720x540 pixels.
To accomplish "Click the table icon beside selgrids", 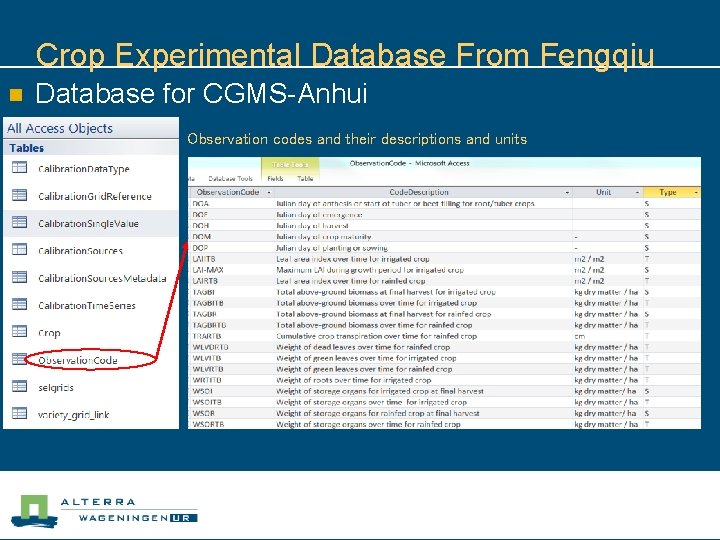I will [19, 386].
